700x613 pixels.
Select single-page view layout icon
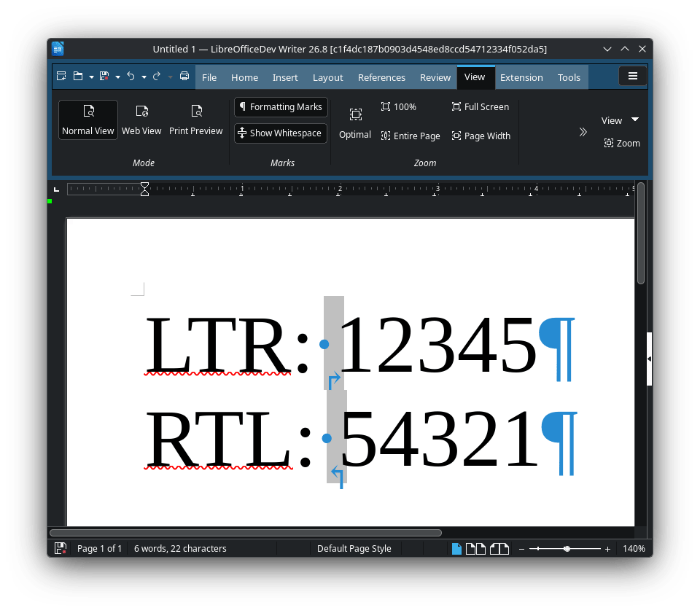pos(456,549)
